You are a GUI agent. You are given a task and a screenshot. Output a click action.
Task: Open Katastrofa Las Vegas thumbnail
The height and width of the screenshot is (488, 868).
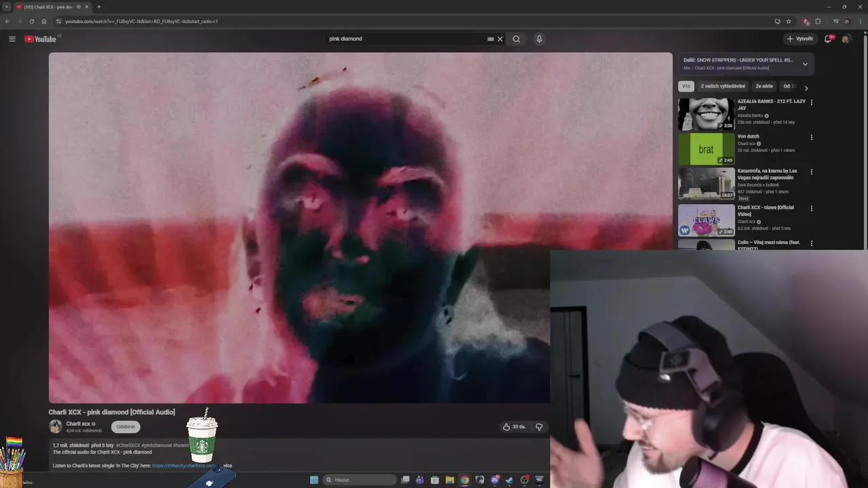point(707,184)
